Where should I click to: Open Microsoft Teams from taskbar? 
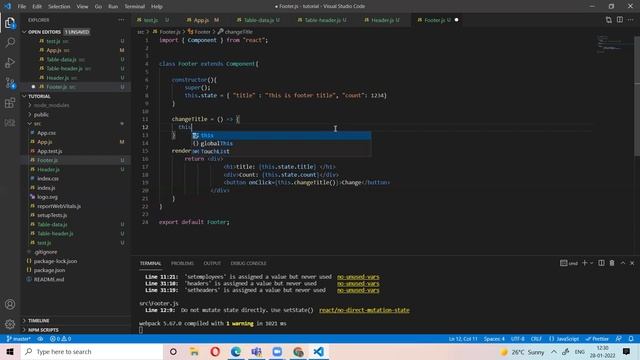coord(256,351)
